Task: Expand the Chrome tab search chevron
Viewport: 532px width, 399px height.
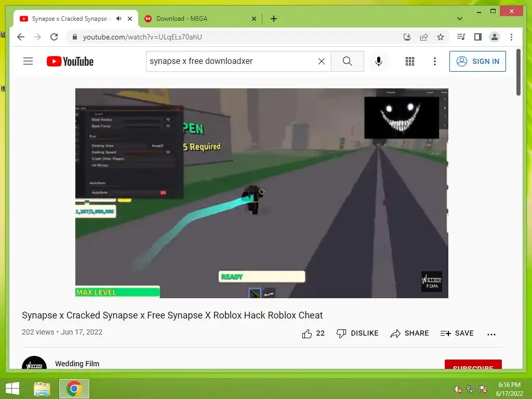Action: (x=460, y=19)
